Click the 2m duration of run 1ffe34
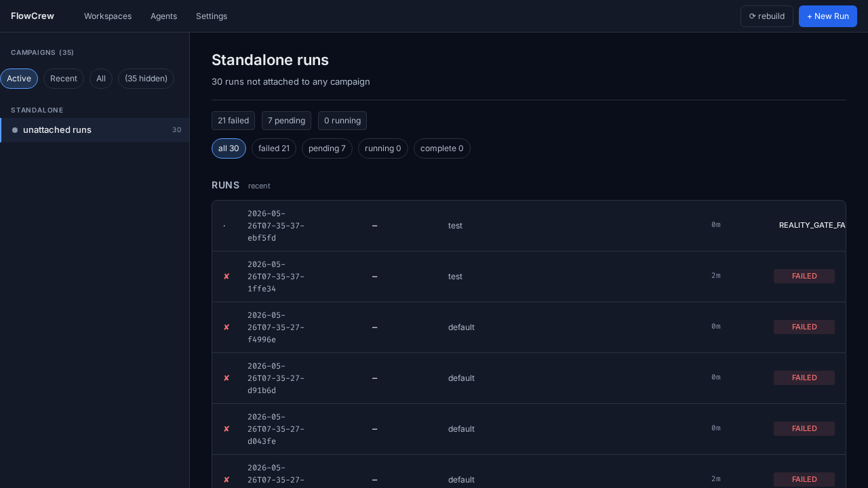 click(716, 276)
